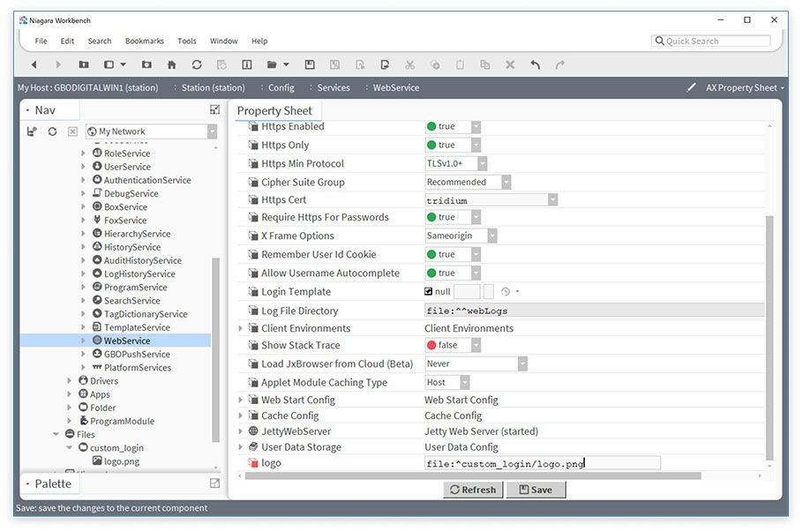The height and width of the screenshot is (532, 802).
Task: Click the Config breadcrumb link
Action: point(281,87)
